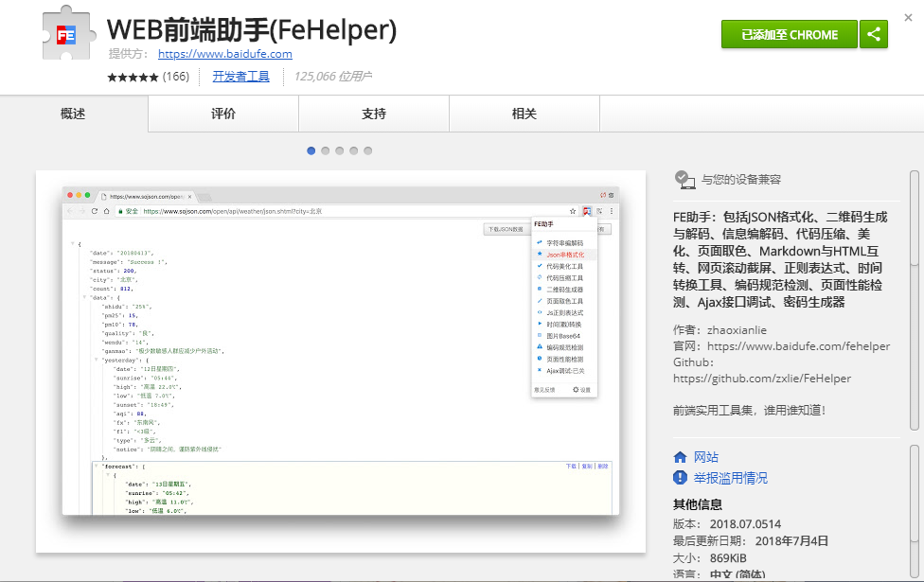The image size is (924, 582).
Task: Click the preview address bar URL
Action: point(232,211)
